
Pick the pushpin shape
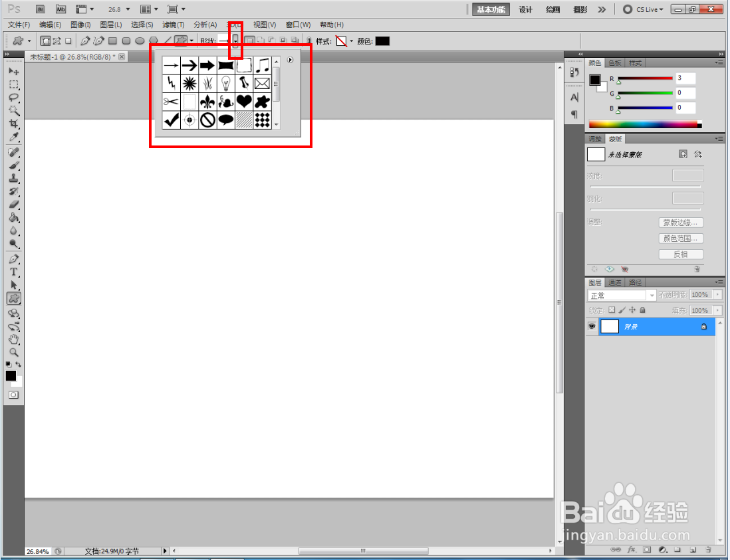coord(244,83)
